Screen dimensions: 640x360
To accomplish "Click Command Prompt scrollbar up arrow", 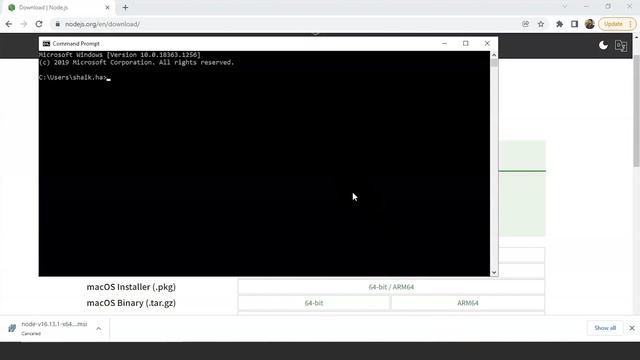I will tap(494, 55).
